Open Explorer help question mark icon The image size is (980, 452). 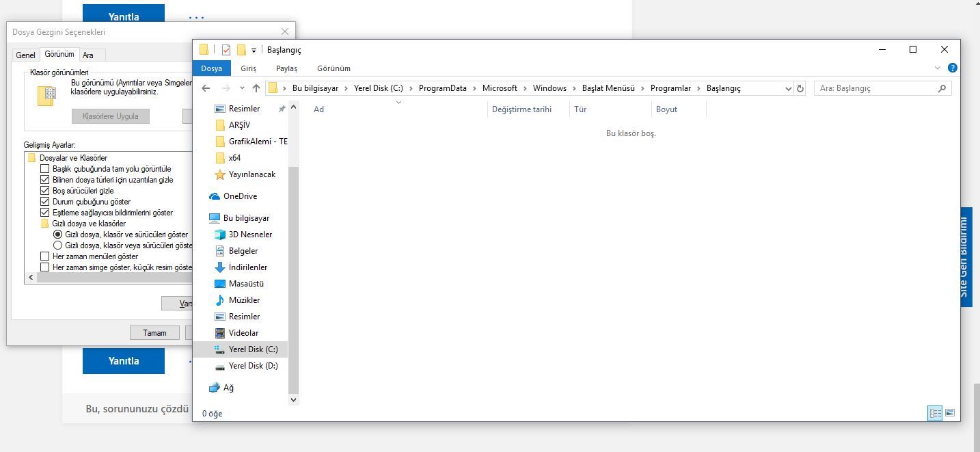click(953, 68)
